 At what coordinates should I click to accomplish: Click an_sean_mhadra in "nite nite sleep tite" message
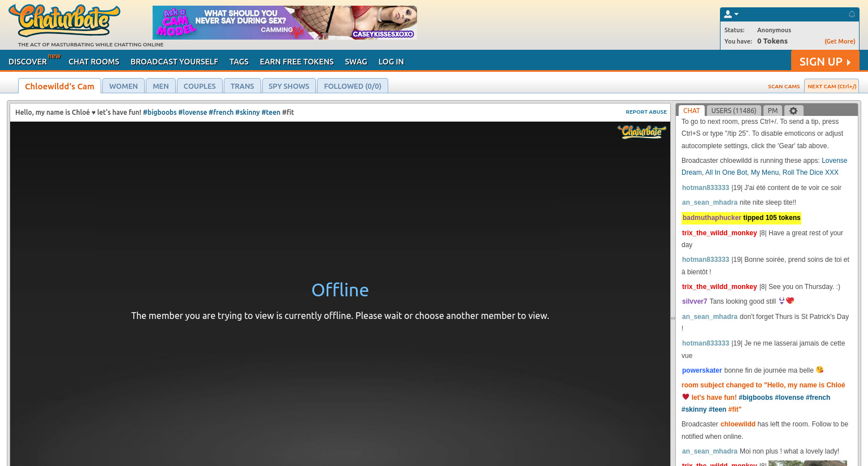click(x=710, y=202)
